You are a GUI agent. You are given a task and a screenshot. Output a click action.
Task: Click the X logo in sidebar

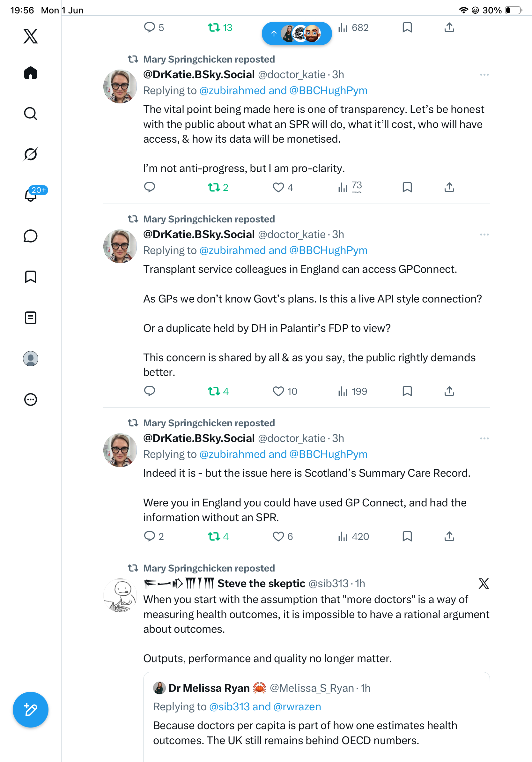pos(31,36)
